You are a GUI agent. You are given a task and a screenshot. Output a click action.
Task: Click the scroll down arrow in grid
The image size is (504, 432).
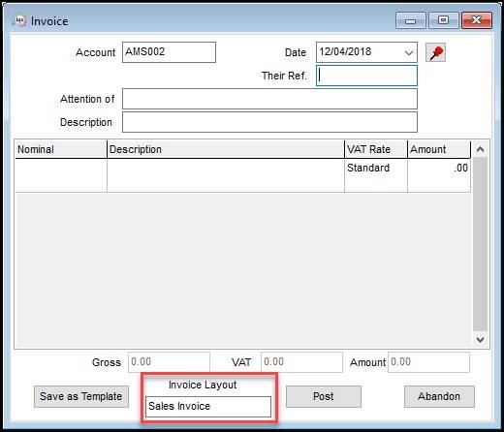(480, 340)
